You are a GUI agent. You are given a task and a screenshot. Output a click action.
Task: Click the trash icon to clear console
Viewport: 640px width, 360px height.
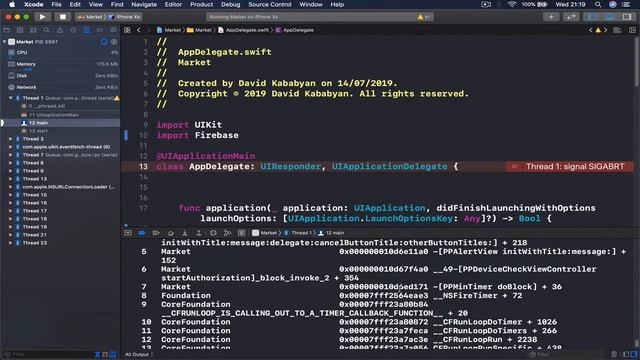point(614,354)
